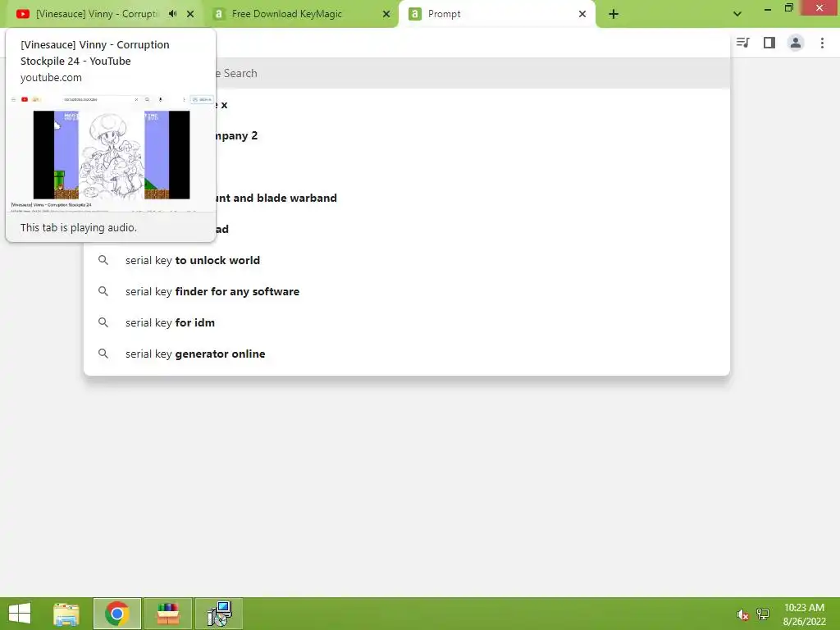Click the muted volume tray icon
Screen dimensions: 840x630
[742, 614]
